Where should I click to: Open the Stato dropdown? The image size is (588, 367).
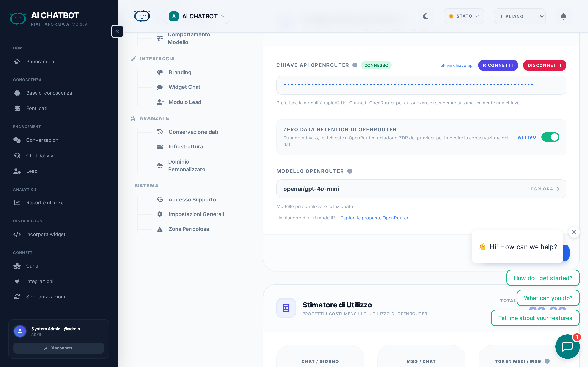tap(464, 16)
